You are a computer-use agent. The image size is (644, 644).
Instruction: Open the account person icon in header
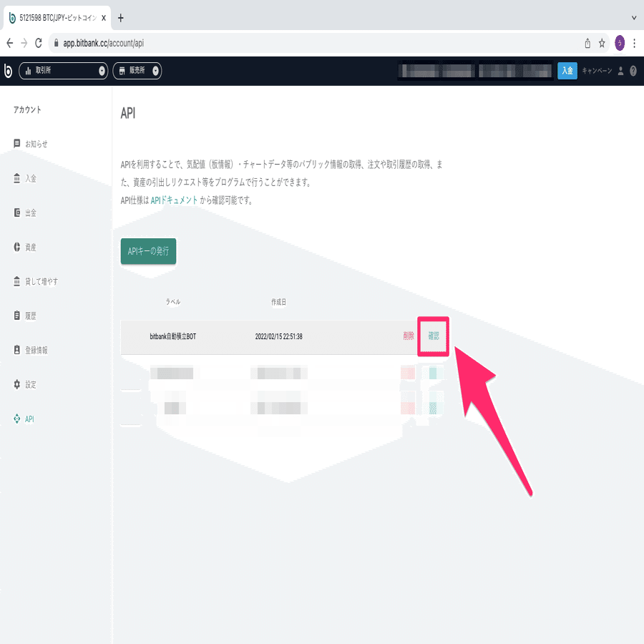pyautogui.click(x=619, y=70)
